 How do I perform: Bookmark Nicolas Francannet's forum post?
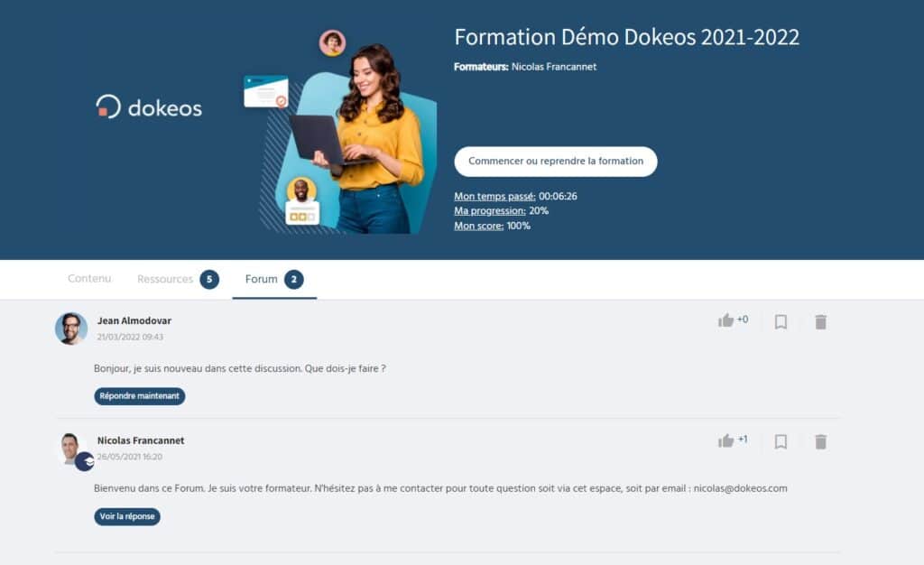coord(781,442)
